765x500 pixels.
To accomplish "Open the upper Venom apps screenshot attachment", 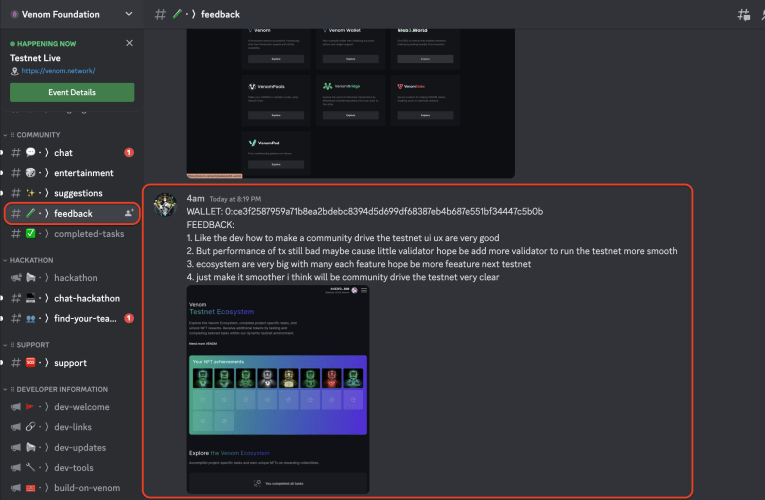I will [x=351, y=103].
